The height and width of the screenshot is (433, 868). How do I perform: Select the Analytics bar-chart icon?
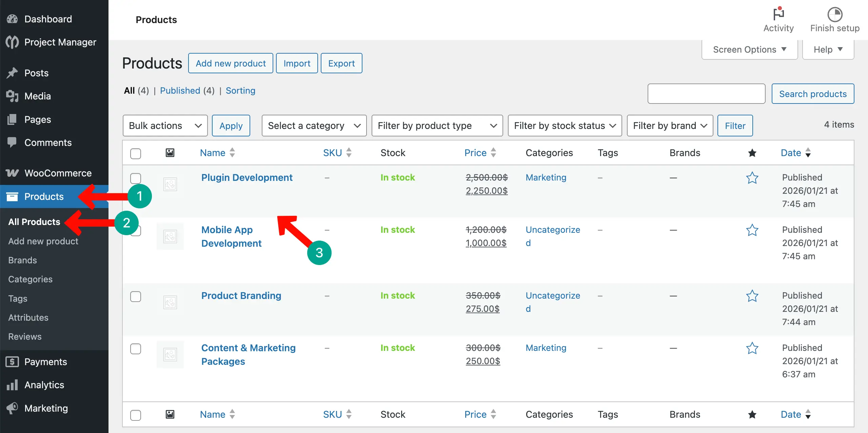(12, 384)
